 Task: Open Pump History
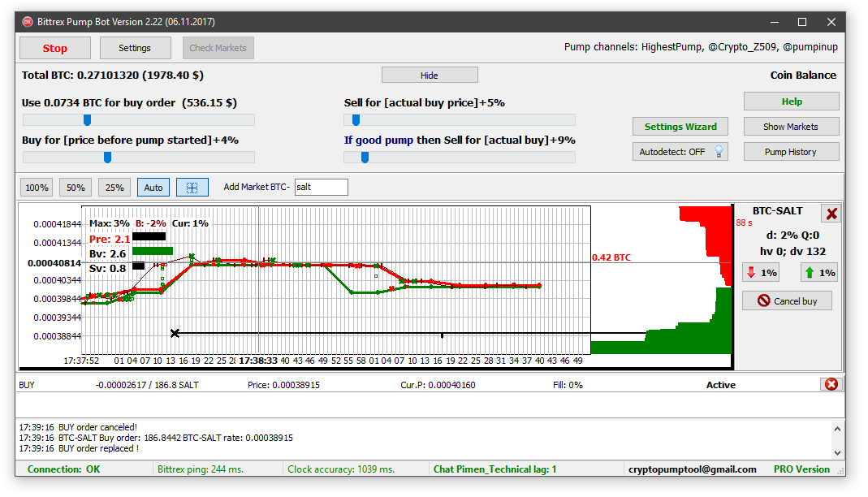[792, 152]
